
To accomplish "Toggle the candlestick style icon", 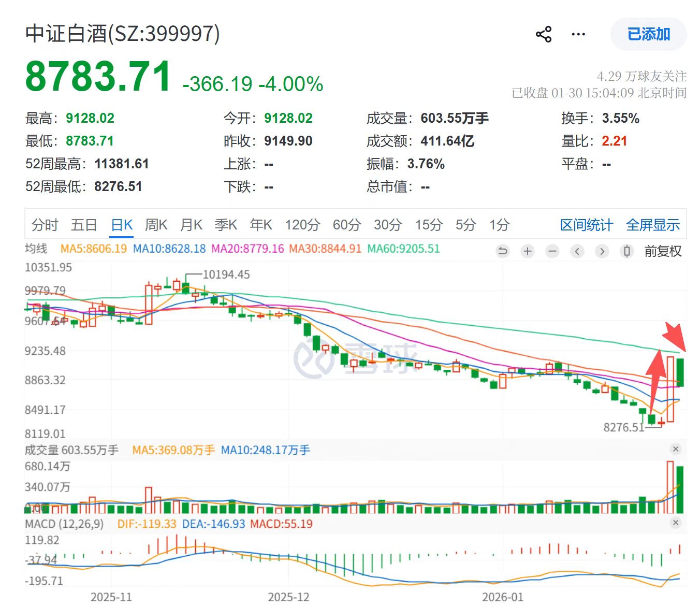I will click(x=626, y=251).
